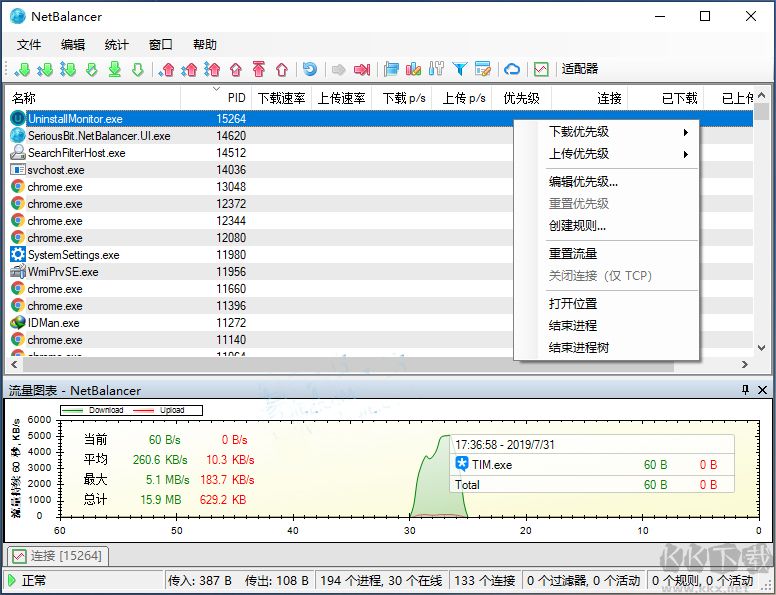Viewport: 776px width, 595px height.
Task: Switch to the 连接 [15264] tab
Action: (x=57, y=556)
